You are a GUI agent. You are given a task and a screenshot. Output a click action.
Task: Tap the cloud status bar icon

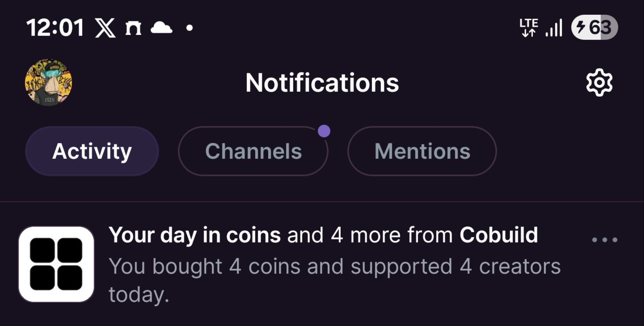click(x=161, y=28)
